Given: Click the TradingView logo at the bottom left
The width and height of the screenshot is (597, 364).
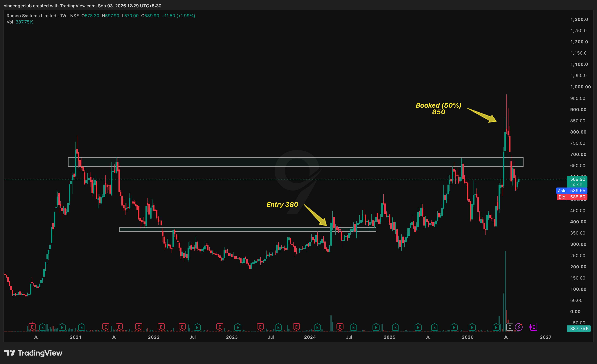Looking at the screenshot, I should tap(33, 353).
